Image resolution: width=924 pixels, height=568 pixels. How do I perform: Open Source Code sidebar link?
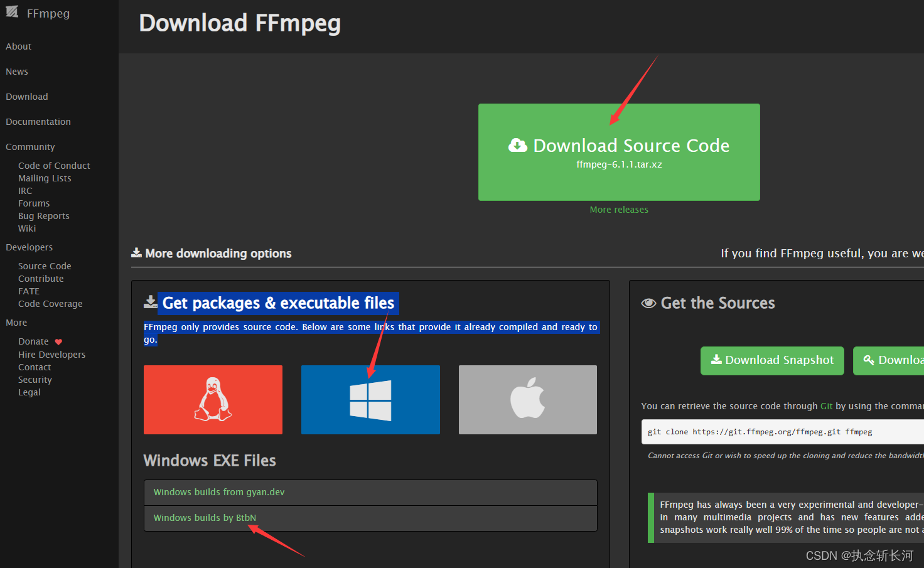tap(45, 266)
